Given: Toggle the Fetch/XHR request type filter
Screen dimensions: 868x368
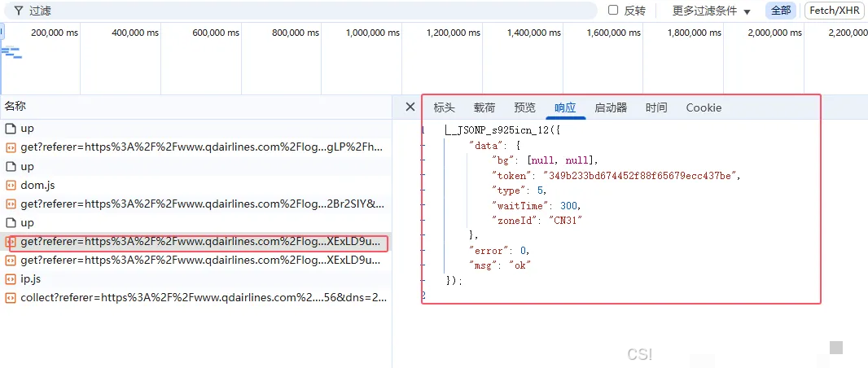Looking at the screenshot, I should pos(835,11).
